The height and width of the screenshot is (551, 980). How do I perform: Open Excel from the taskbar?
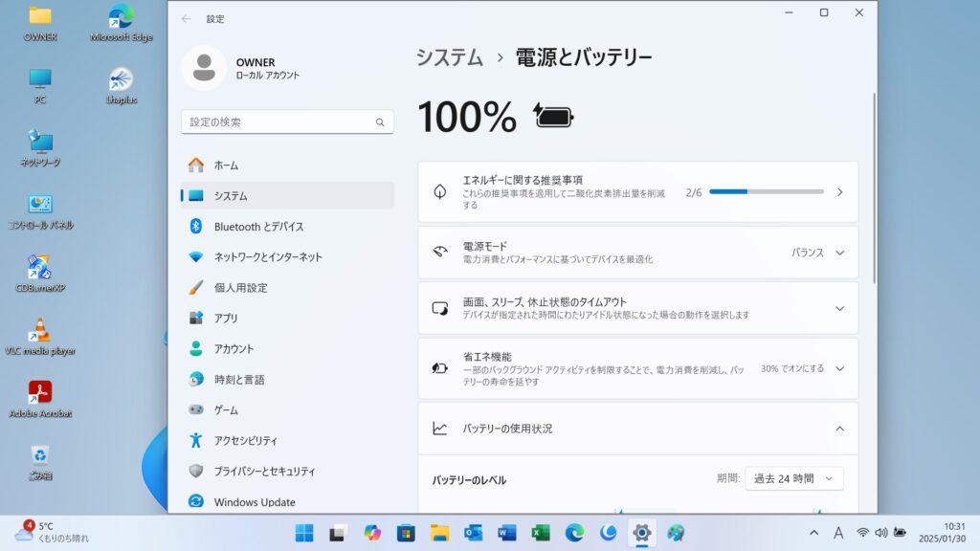(x=541, y=533)
